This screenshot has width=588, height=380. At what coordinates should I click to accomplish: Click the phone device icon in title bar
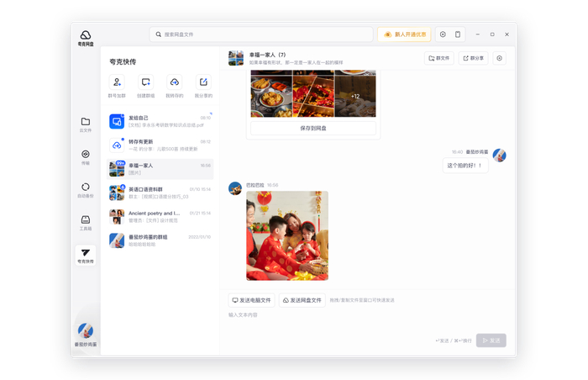tap(458, 34)
